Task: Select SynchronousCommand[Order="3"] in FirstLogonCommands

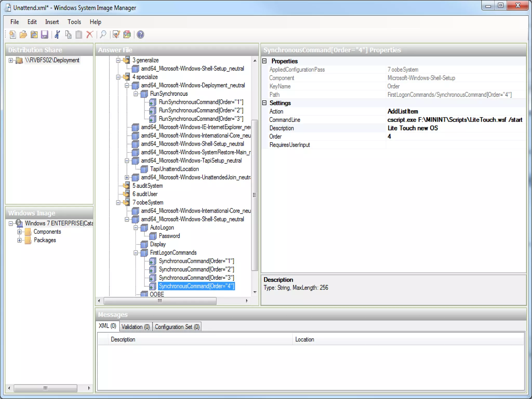Action: click(x=196, y=278)
